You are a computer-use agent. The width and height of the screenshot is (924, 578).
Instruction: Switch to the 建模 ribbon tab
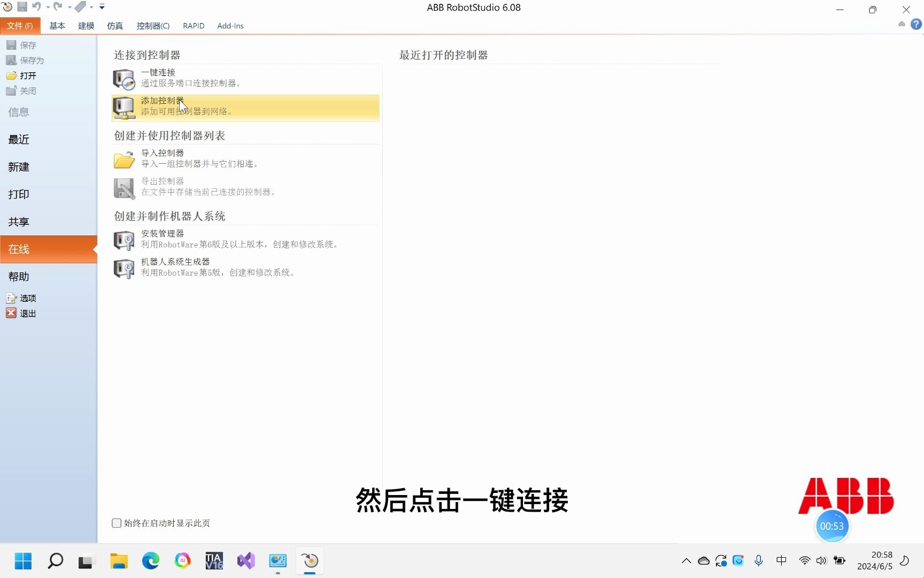click(86, 26)
